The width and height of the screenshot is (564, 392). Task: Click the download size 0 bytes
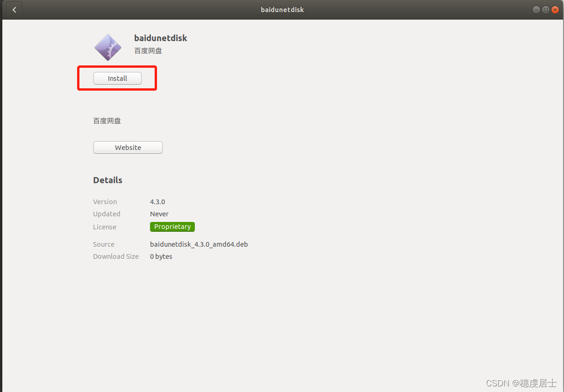tap(161, 257)
